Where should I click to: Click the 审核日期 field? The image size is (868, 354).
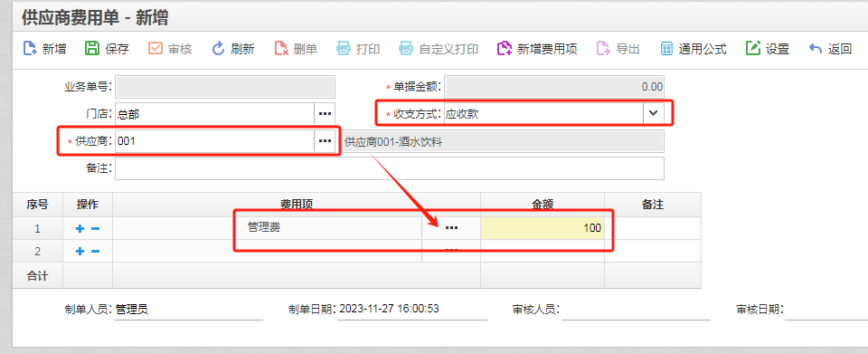point(826,309)
